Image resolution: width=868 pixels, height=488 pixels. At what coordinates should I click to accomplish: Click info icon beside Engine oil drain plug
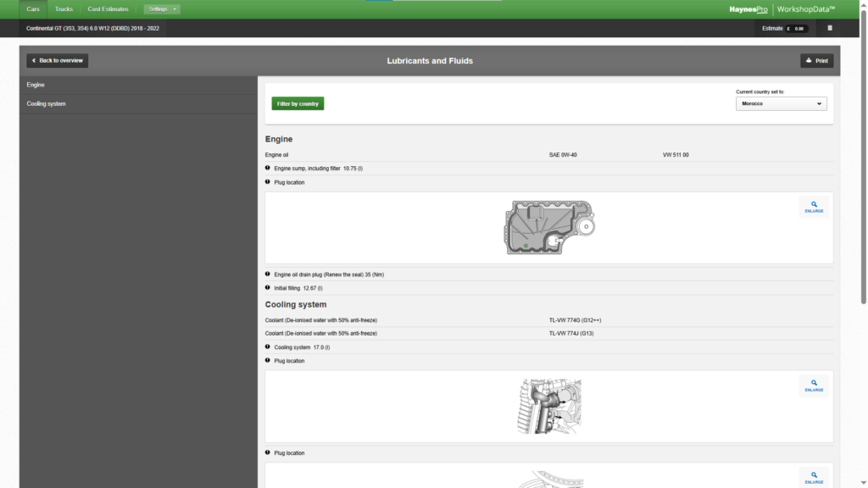click(x=267, y=274)
